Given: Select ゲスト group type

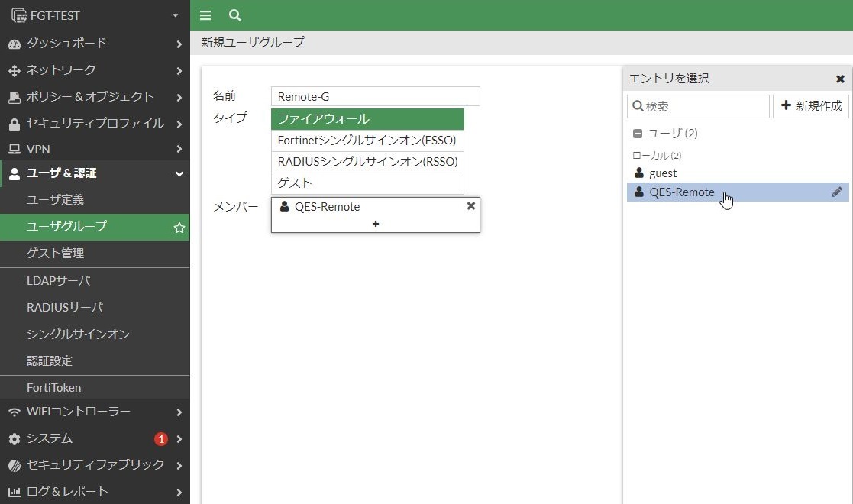Looking at the screenshot, I should tap(368, 183).
